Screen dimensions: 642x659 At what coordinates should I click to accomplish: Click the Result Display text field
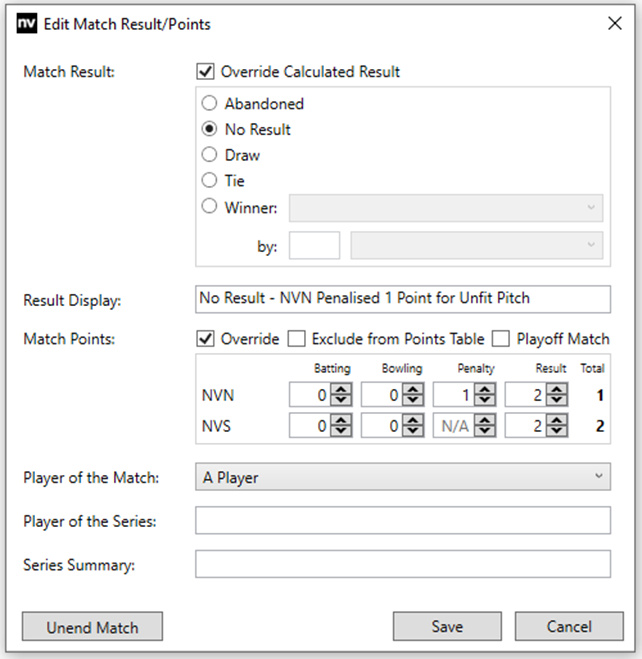tap(402, 299)
